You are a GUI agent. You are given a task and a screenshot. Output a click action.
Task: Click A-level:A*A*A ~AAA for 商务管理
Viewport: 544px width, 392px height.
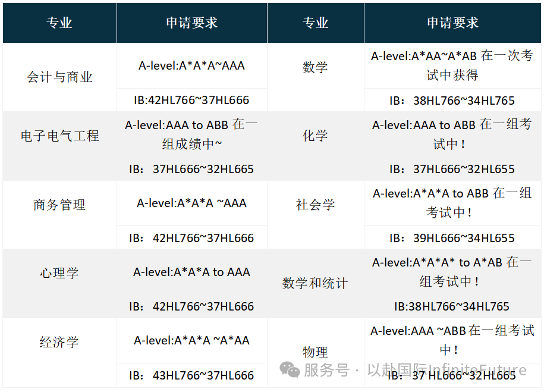(x=192, y=203)
